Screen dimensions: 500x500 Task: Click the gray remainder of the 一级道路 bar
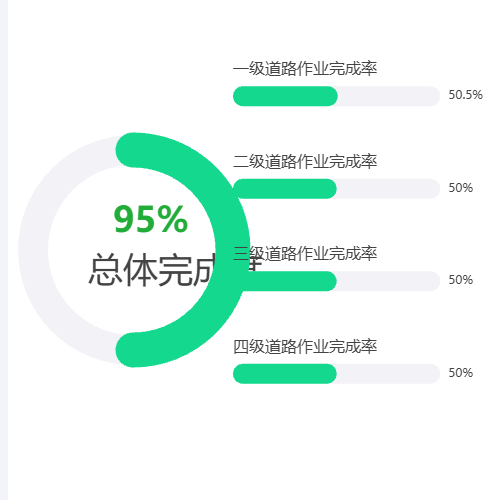coord(389,96)
